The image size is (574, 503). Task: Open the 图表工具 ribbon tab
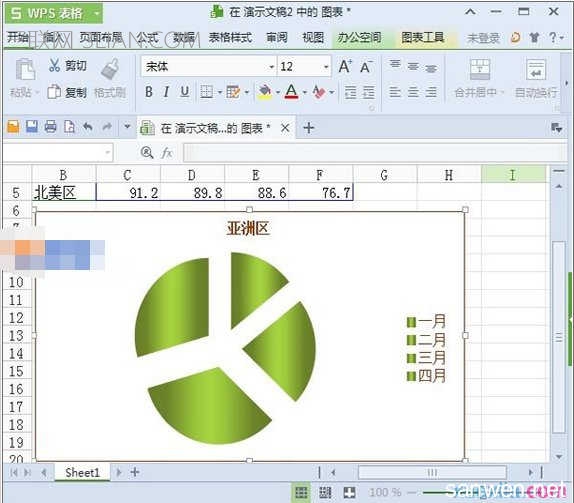(422, 37)
